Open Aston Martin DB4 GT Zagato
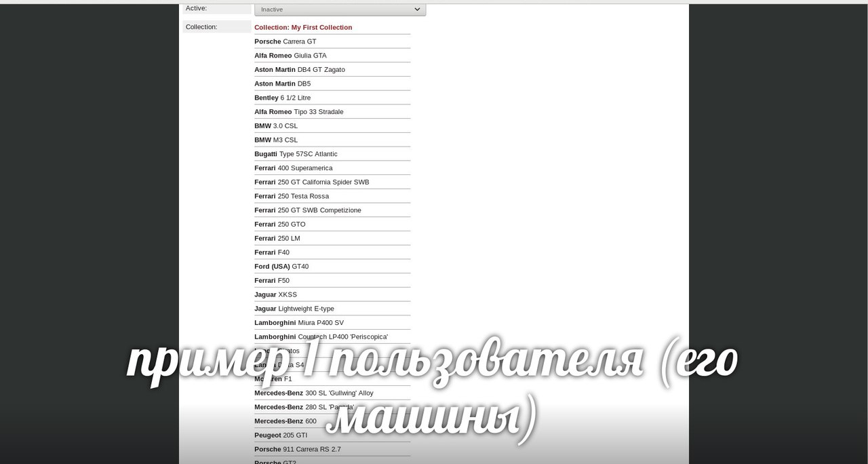 [299, 70]
